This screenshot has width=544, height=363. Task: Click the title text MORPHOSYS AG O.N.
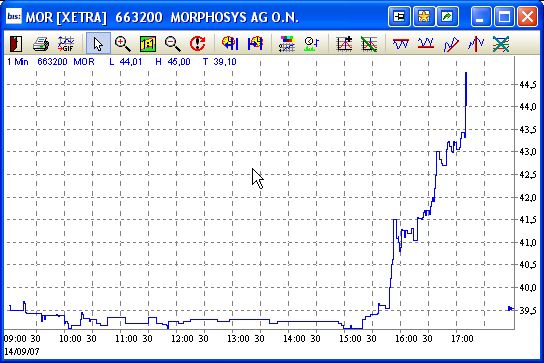coord(235,17)
